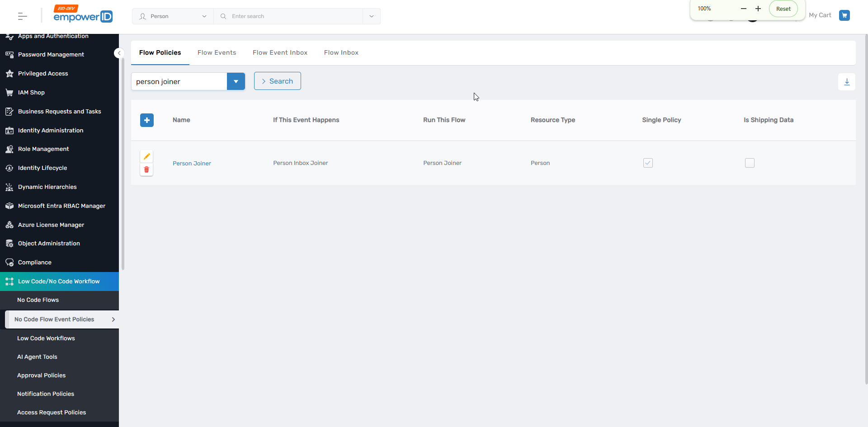
Task: Sort by the Run This Flow header
Action: coord(444,120)
